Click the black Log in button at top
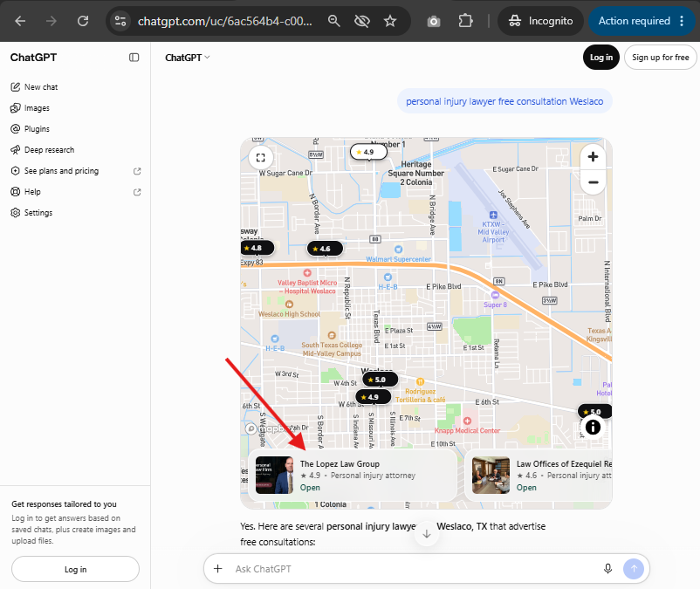 (x=600, y=57)
